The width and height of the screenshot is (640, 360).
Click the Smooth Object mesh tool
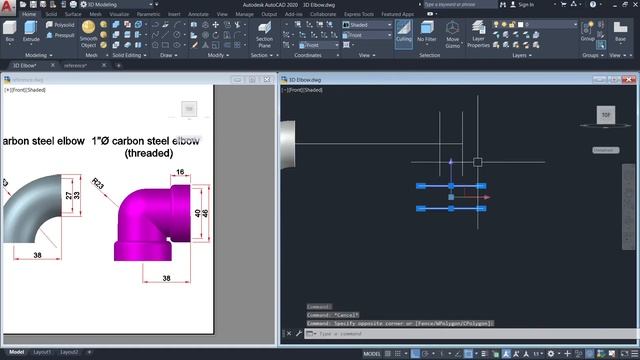point(89,34)
